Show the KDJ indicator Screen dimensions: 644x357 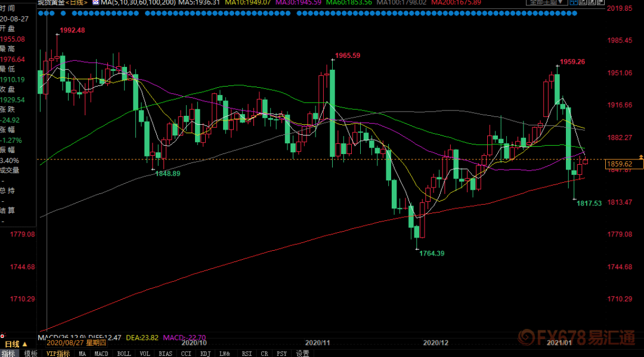point(205,353)
